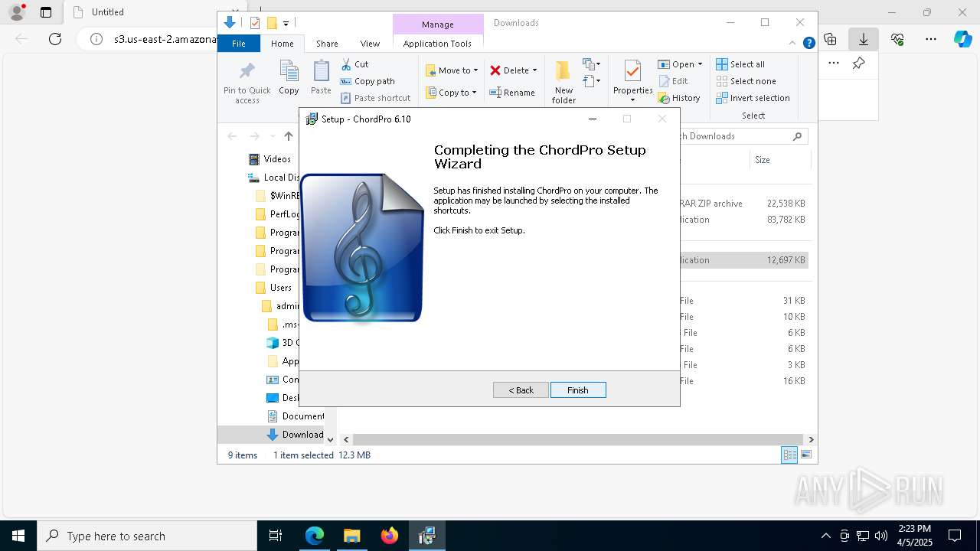Switch to Large icons view icon
Viewport: 980px width, 551px height.
(805, 455)
